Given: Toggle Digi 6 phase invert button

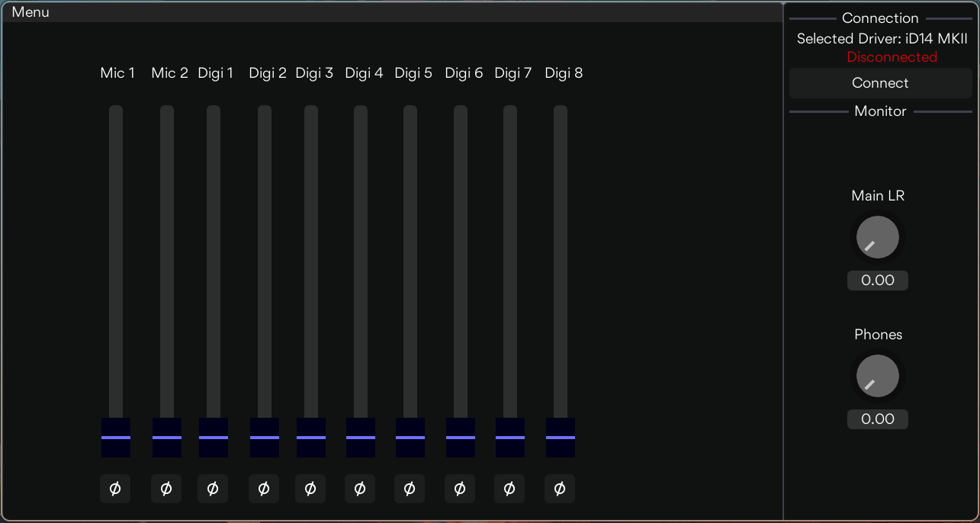Looking at the screenshot, I should (460, 489).
